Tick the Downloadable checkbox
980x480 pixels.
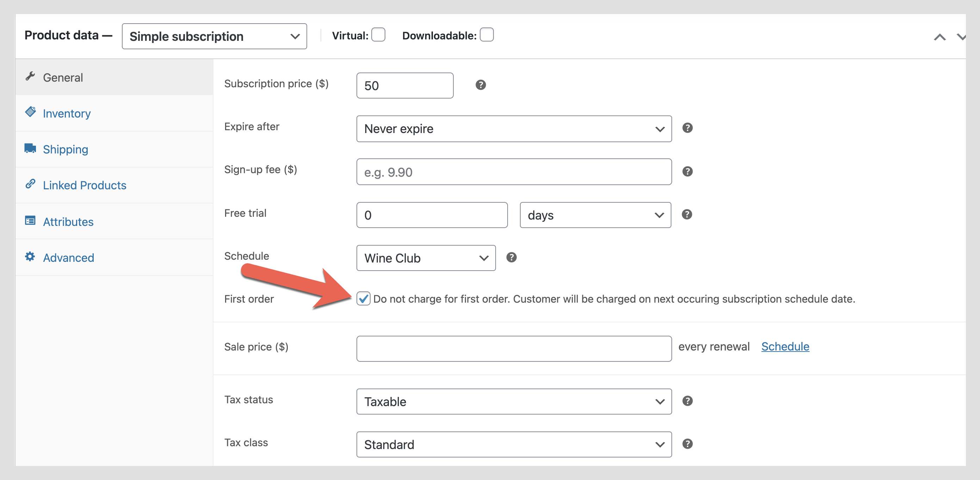486,35
